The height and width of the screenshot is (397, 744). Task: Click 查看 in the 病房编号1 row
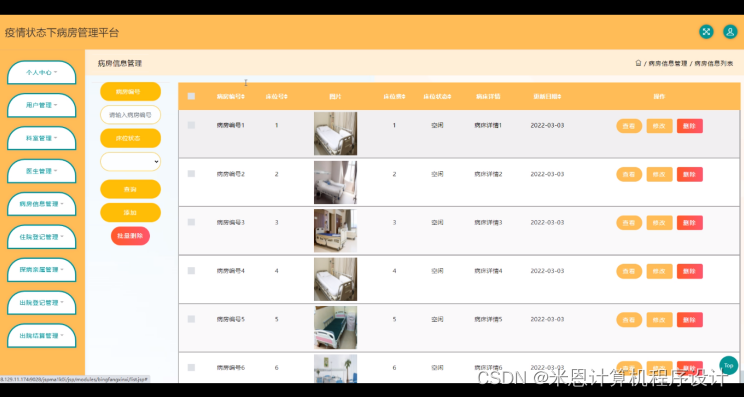[x=629, y=126]
